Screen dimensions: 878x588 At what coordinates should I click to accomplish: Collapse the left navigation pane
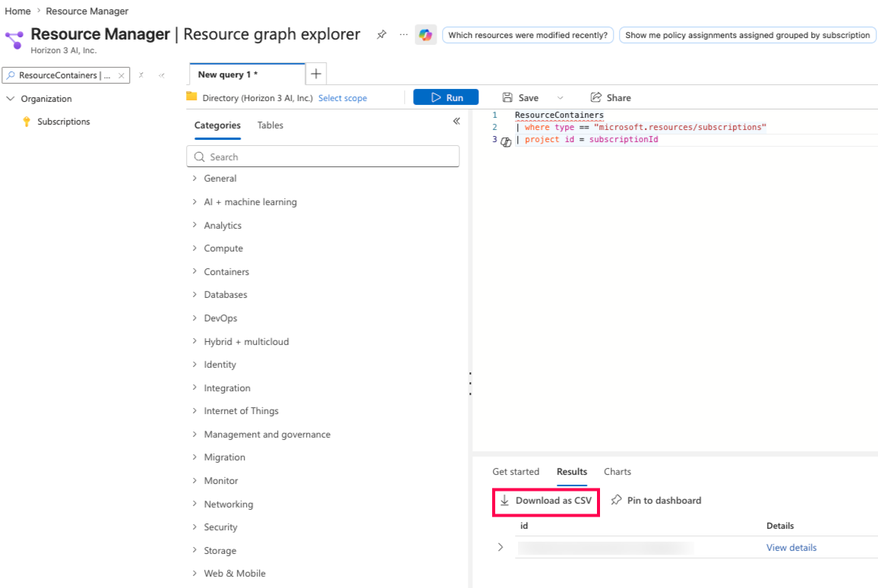click(x=162, y=75)
